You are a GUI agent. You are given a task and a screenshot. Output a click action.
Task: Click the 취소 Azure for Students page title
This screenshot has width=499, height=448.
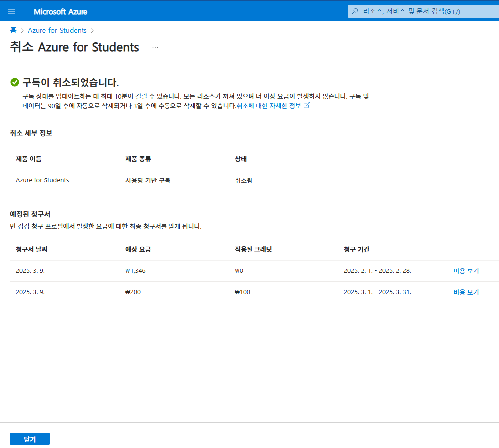[75, 47]
